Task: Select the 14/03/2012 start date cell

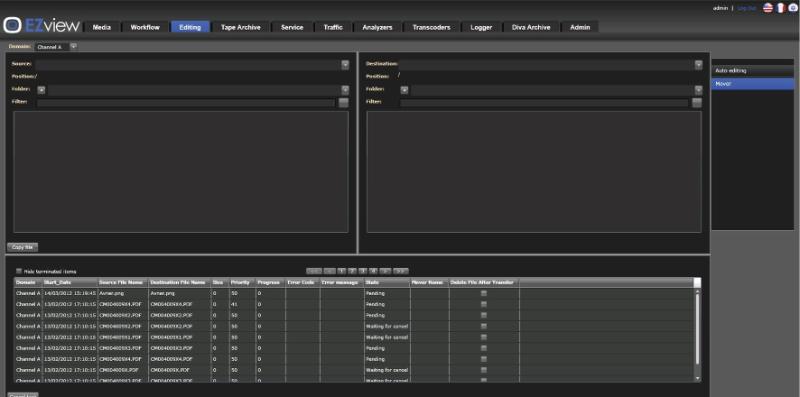Action: coord(70,293)
